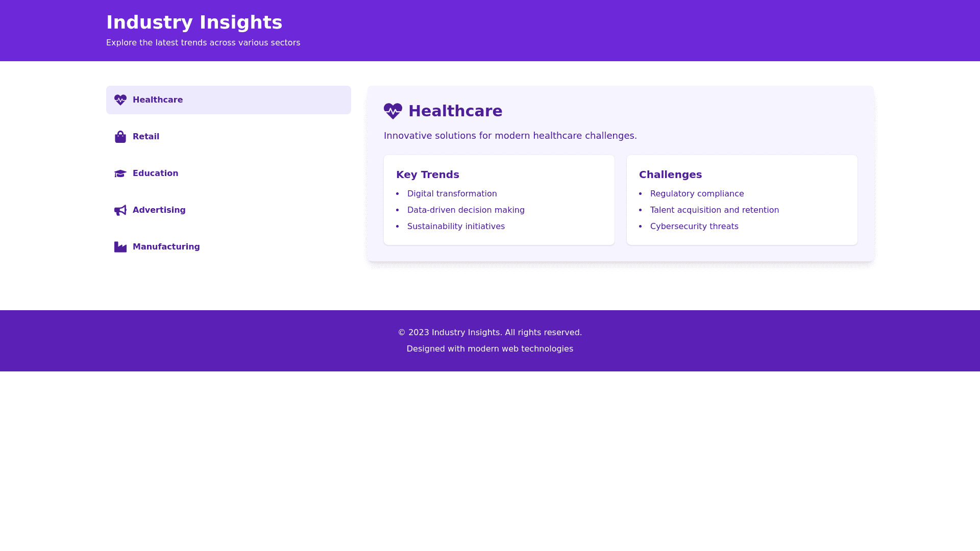Click the Challenges card heading
Viewport: 980px width, 551px height.
click(670, 174)
